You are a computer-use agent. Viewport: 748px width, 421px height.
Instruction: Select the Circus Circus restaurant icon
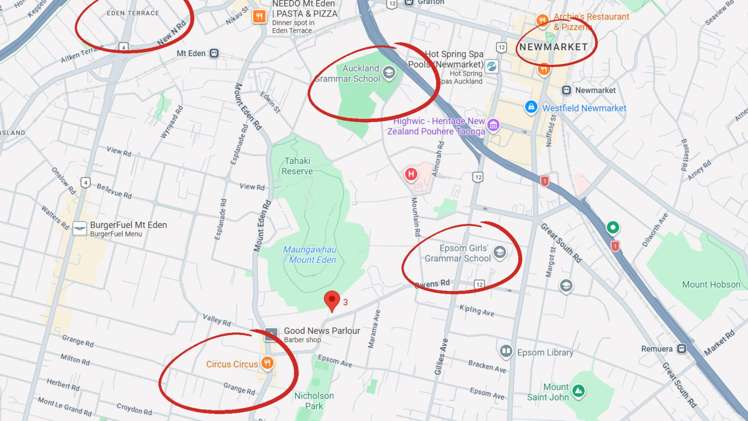click(x=267, y=363)
